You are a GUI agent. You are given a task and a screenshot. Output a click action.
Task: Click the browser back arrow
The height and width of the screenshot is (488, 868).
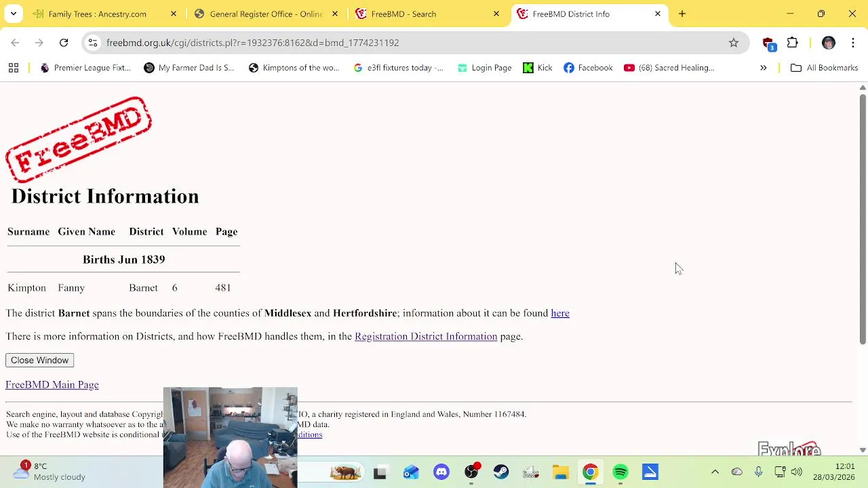coord(15,43)
